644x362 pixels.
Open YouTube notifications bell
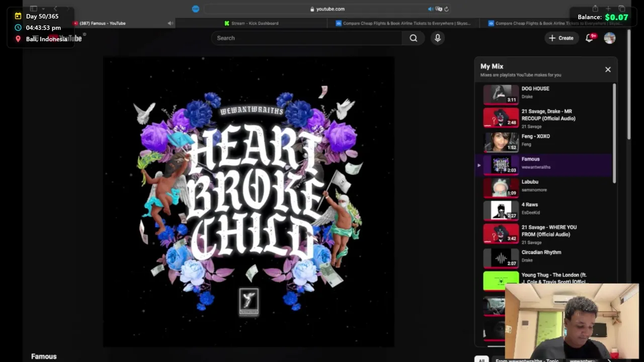click(x=590, y=38)
